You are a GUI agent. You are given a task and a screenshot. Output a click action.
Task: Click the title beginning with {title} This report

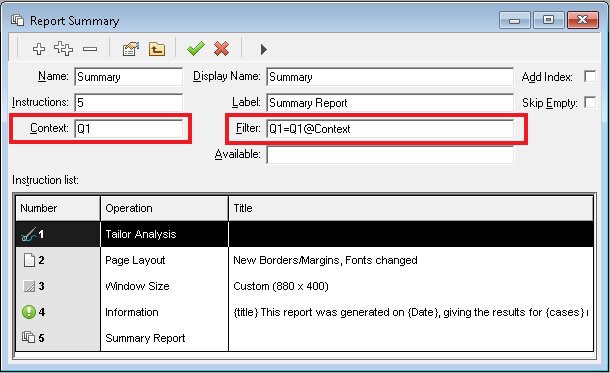pos(411,312)
